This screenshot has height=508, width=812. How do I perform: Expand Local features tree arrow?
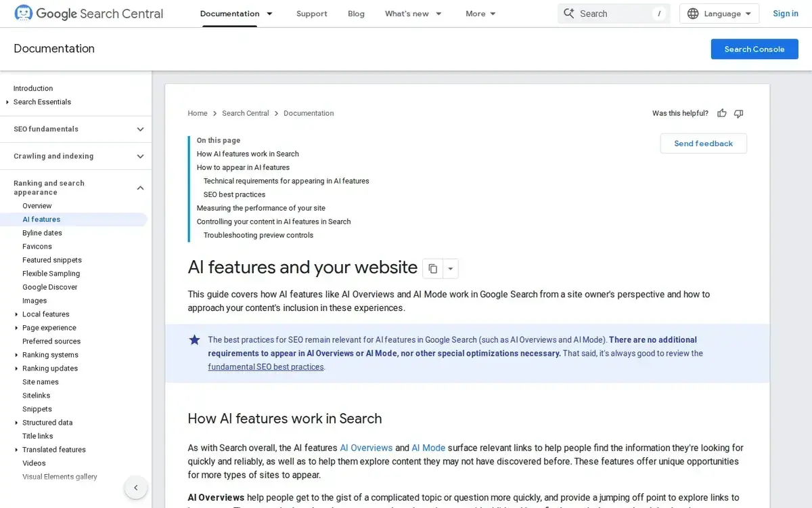pyautogui.click(x=16, y=314)
